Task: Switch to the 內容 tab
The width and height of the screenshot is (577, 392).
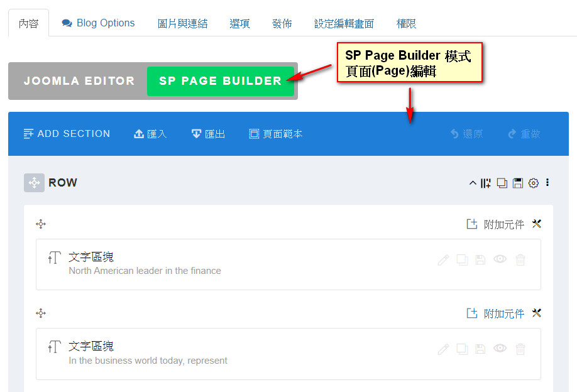Action: [x=28, y=23]
